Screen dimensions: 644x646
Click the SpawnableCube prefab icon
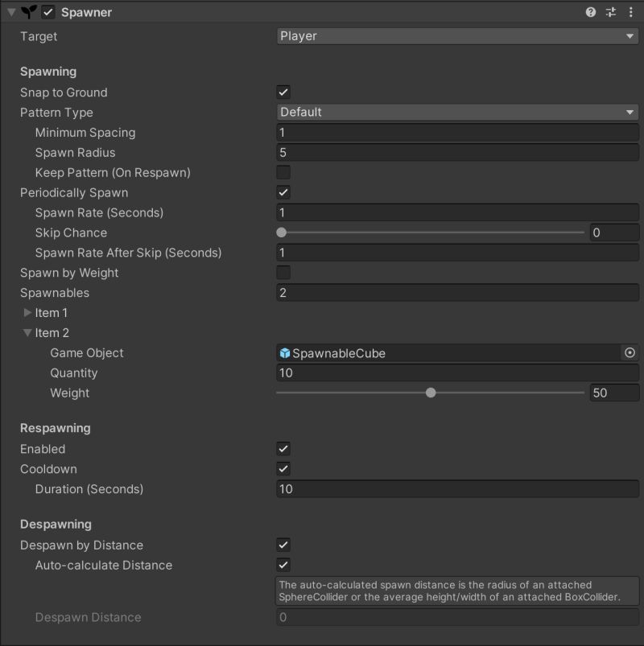287,352
